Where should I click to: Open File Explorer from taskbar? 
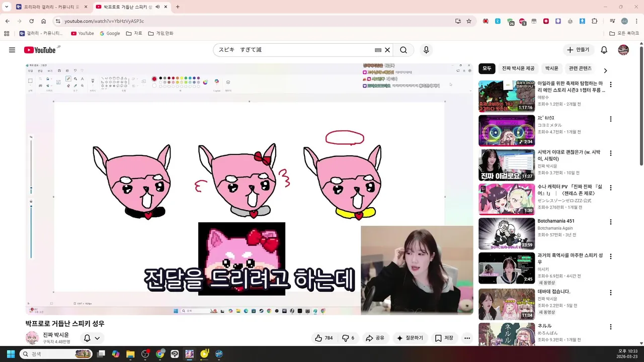point(130,354)
